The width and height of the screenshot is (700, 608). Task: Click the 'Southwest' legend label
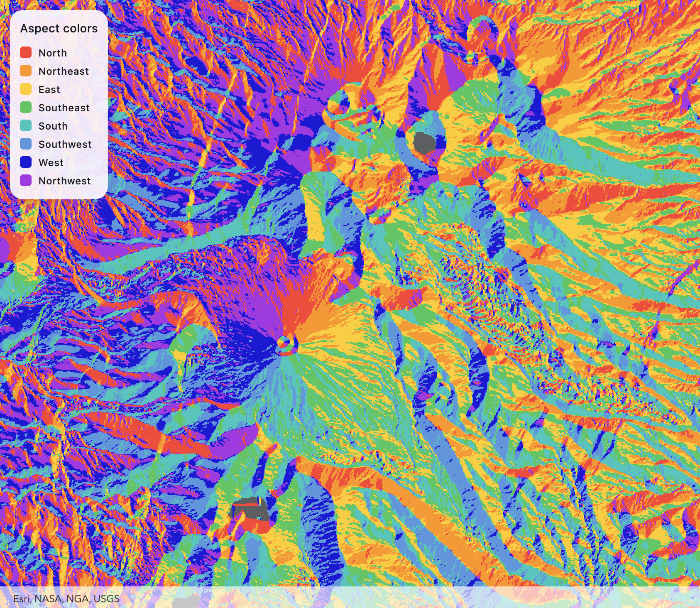(65, 145)
